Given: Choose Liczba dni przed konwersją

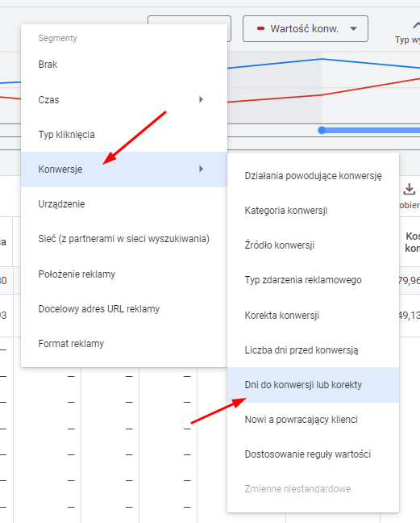Looking at the screenshot, I should [x=313, y=350].
